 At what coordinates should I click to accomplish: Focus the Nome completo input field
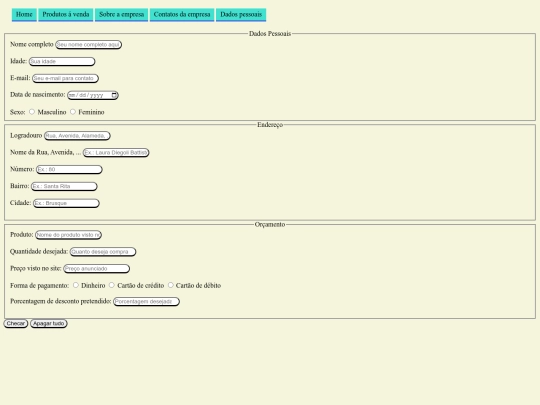pyautogui.click(x=89, y=45)
